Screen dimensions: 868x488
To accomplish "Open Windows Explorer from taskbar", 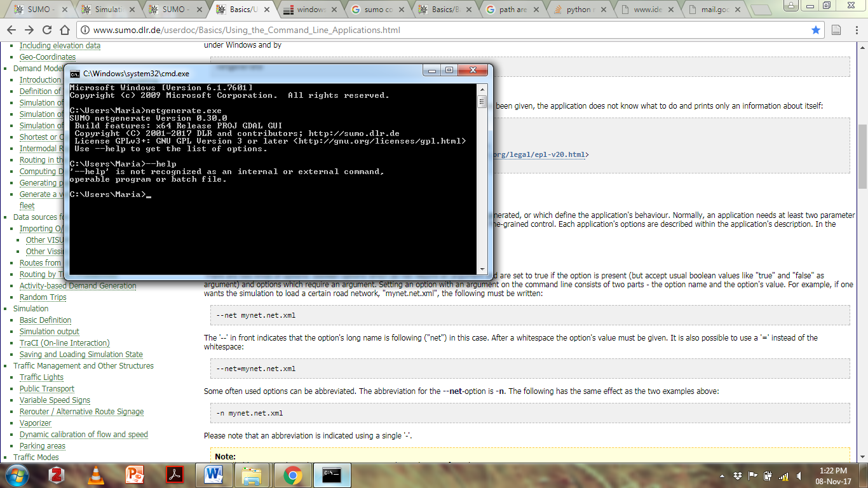I will click(x=253, y=475).
